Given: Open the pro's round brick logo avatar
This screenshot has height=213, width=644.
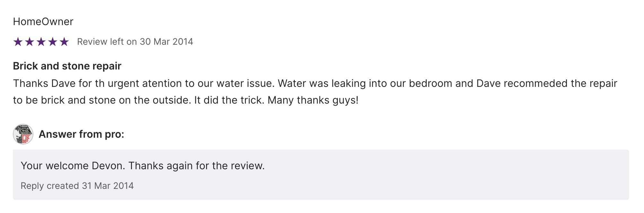Looking at the screenshot, I should 23,134.
